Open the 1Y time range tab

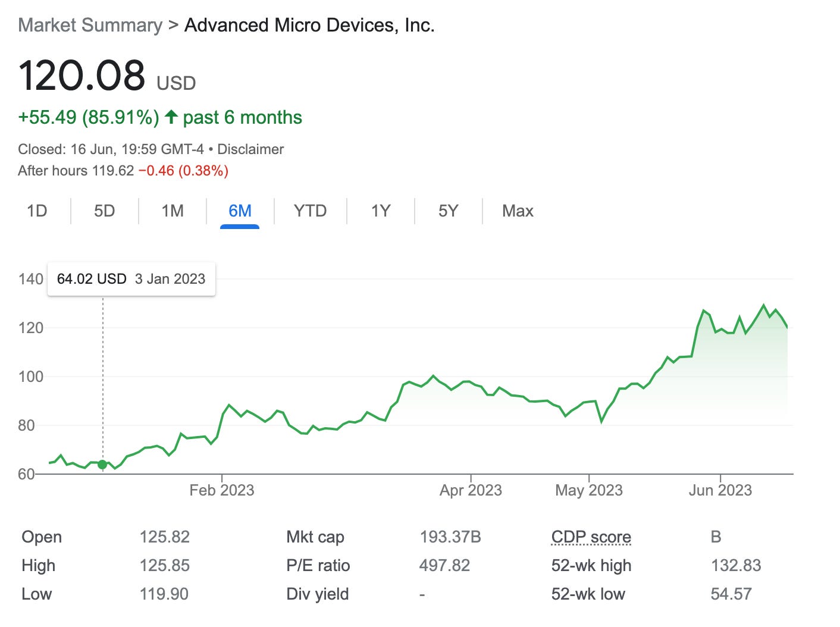point(381,211)
